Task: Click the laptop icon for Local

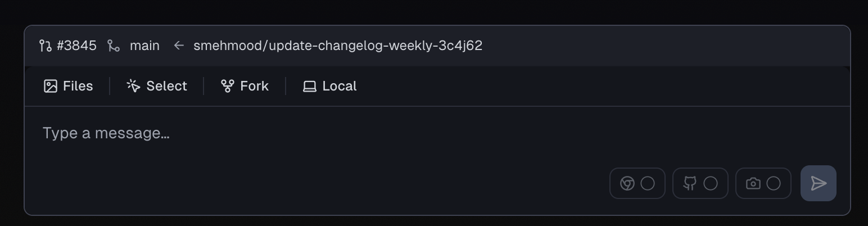Action: point(310,86)
